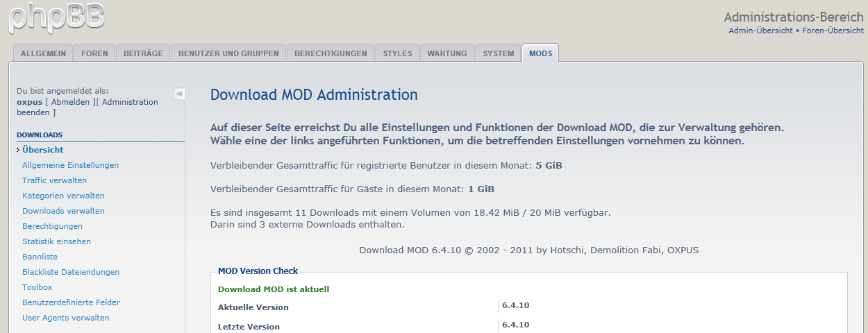The width and height of the screenshot is (868, 333).
Task: Go to the Berechtigungen tab
Action: point(331,53)
